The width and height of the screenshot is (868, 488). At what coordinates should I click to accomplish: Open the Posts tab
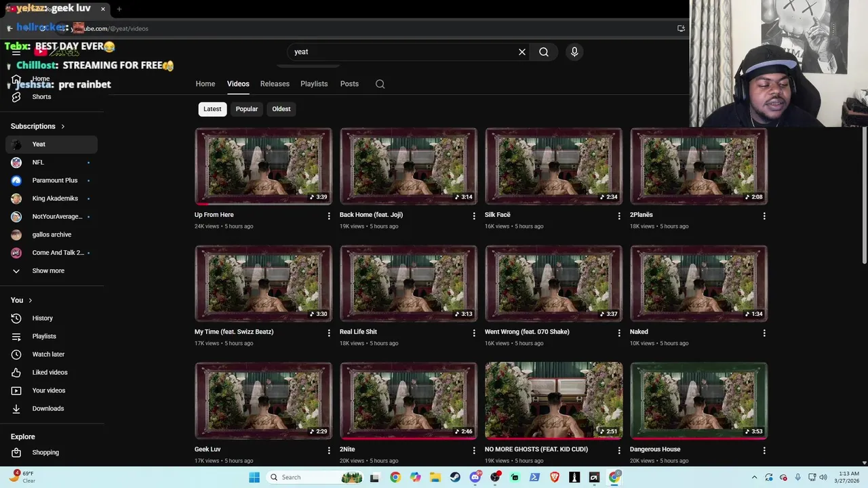point(349,84)
